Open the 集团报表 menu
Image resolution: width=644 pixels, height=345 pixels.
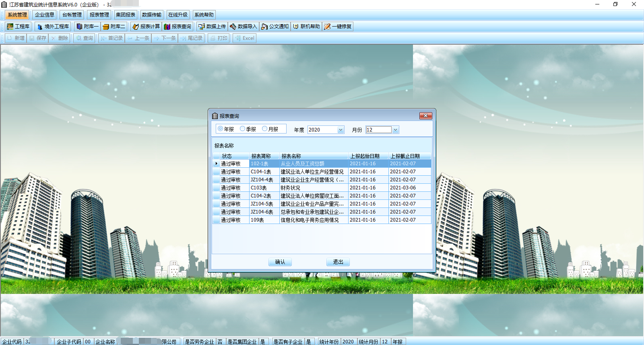126,15
